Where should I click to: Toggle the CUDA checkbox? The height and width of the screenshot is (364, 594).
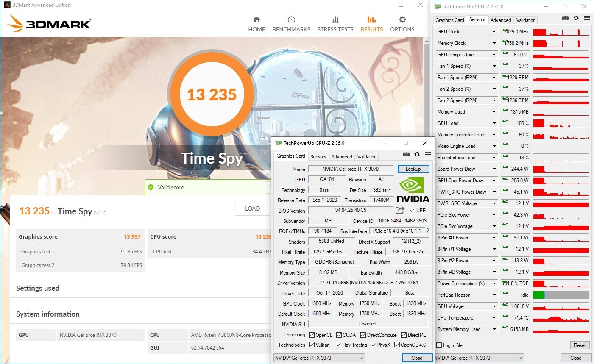tap(339, 335)
